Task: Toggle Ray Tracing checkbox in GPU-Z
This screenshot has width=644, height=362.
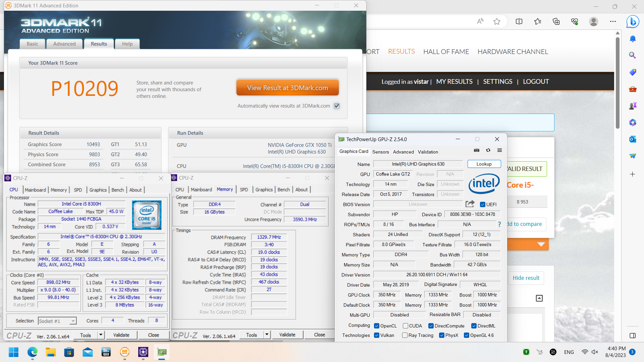Action: 405,335
